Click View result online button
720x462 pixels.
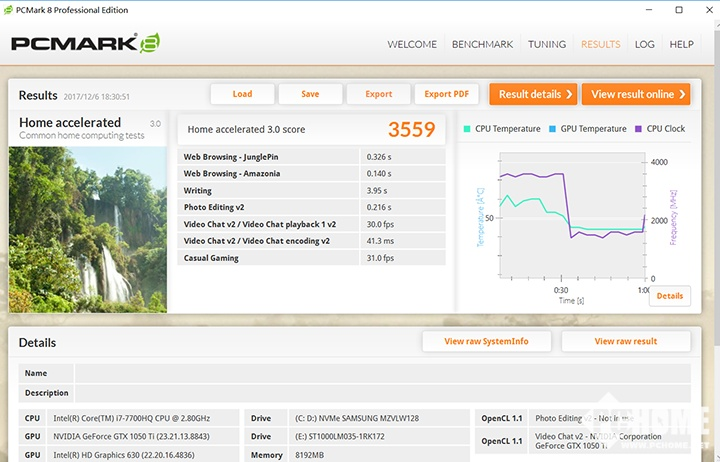point(636,94)
